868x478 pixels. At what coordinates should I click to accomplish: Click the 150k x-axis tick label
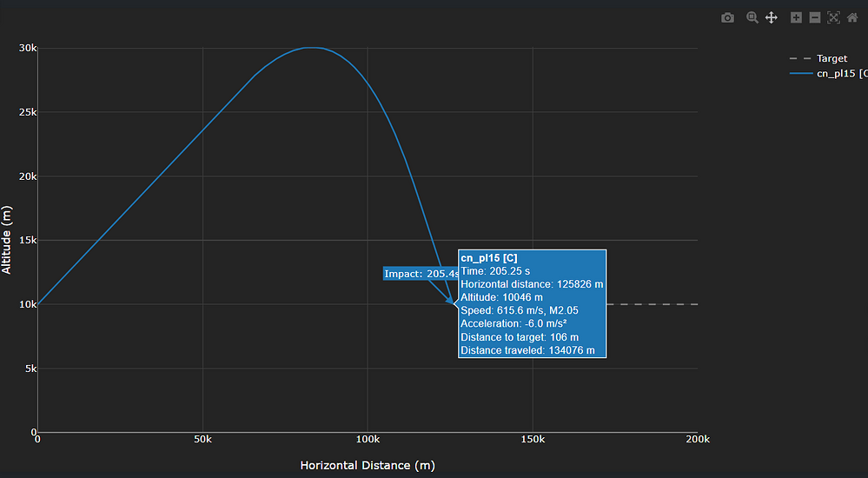coord(533,439)
